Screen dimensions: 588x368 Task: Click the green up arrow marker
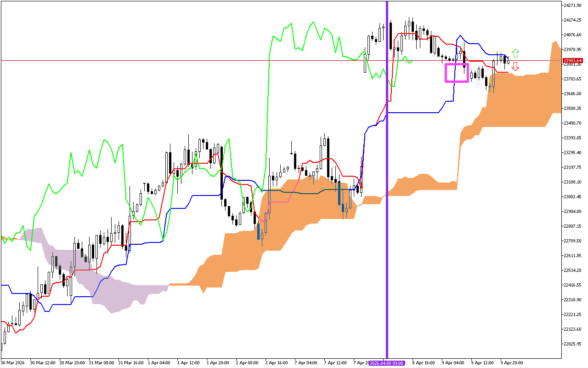click(515, 53)
